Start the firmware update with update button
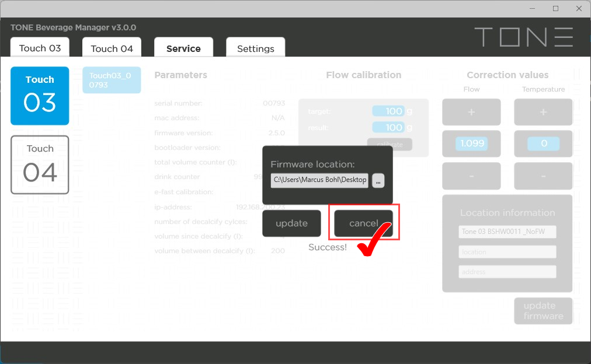 pyautogui.click(x=292, y=223)
